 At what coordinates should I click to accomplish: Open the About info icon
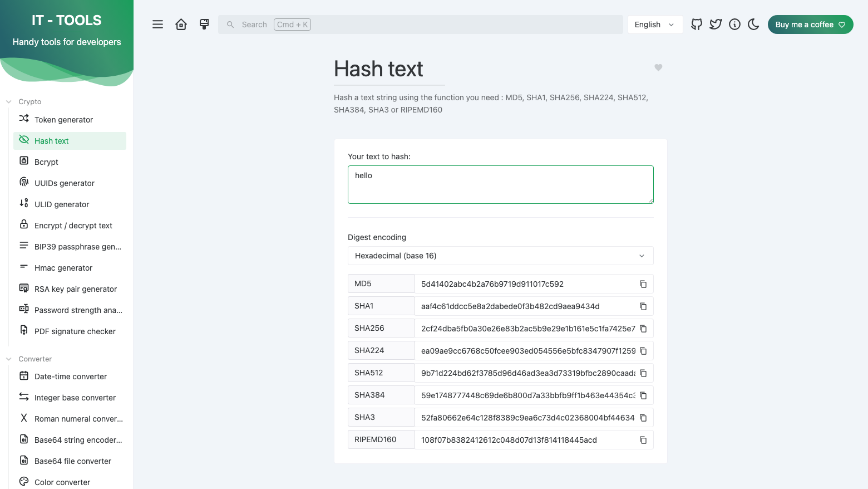click(734, 25)
